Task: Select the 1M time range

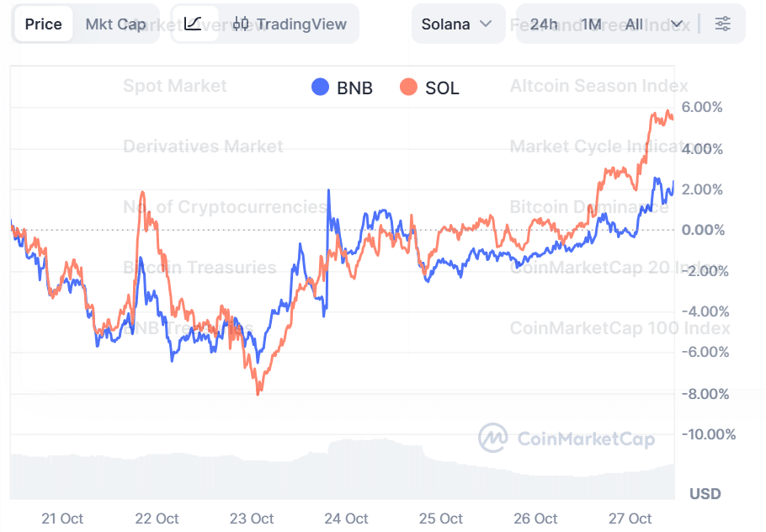Action: pos(591,24)
